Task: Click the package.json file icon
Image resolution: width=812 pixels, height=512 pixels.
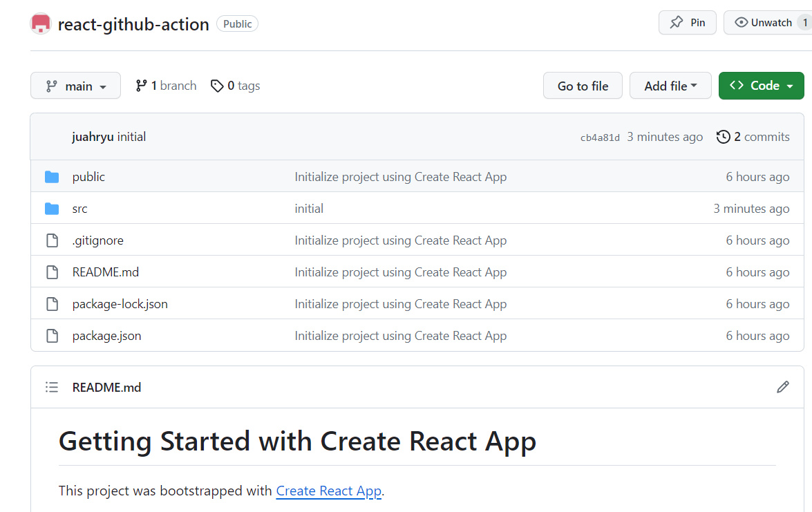Action: (x=52, y=336)
